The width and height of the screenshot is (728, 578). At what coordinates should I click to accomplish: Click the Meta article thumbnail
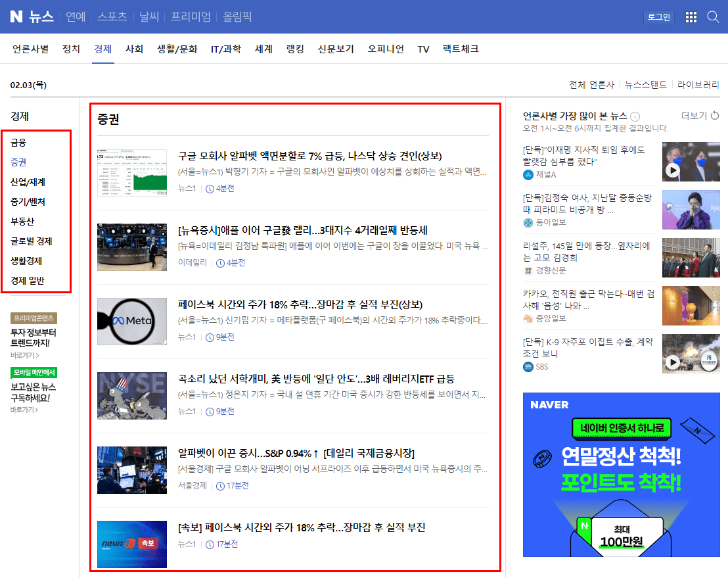point(130,322)
